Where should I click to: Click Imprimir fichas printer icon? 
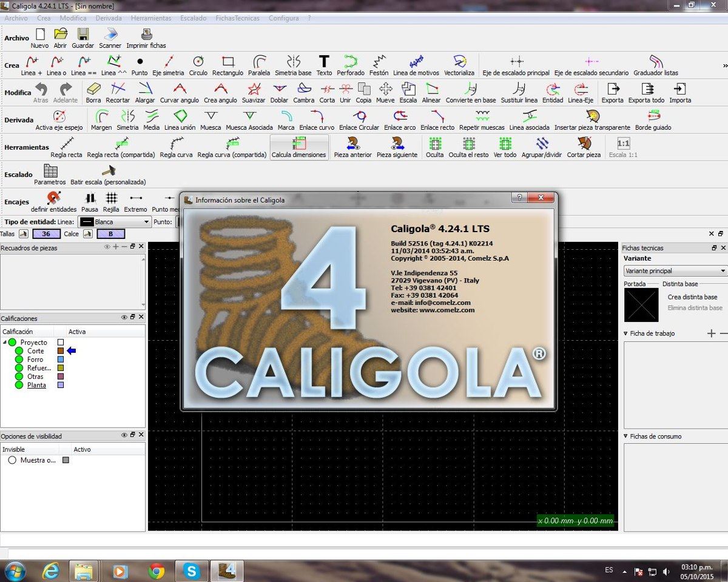point(146,34)
